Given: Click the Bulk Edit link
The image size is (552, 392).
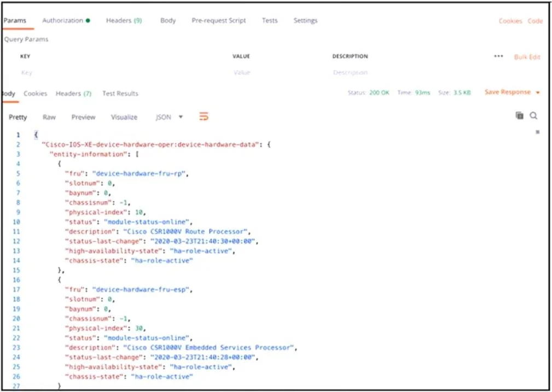Looking at the screenshot, I should coord(527,57).
